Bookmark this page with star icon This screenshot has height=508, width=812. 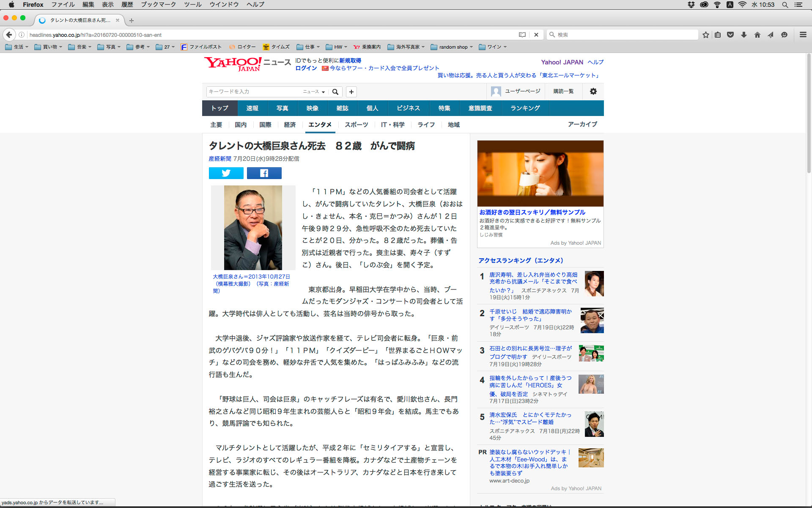pyautogui.click(x=705, y=35)
